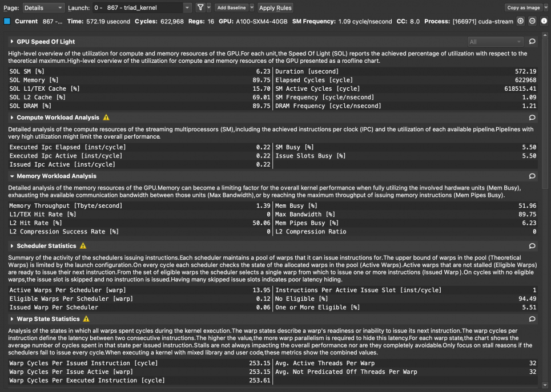The height and width of the screenshot is (392, 551).
Task: Open comment bubble for Memory Workload Analysis
Action: click(532, 176)
